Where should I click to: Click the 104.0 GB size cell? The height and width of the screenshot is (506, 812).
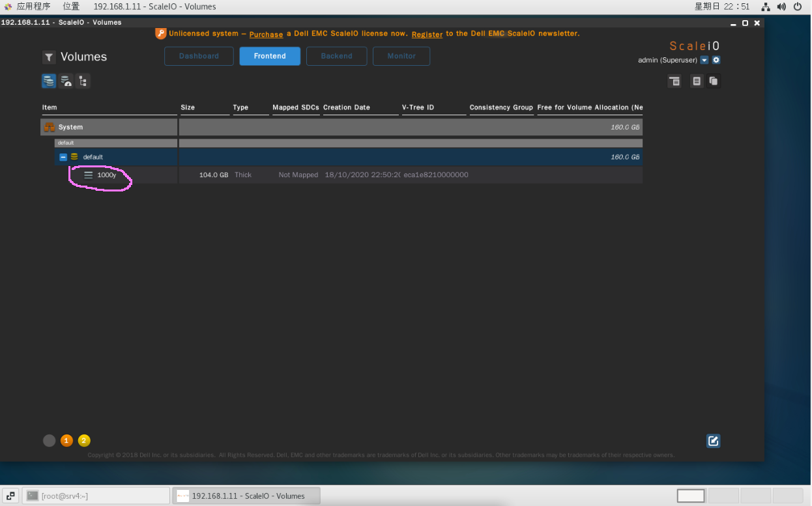click(x=214, y=175)
